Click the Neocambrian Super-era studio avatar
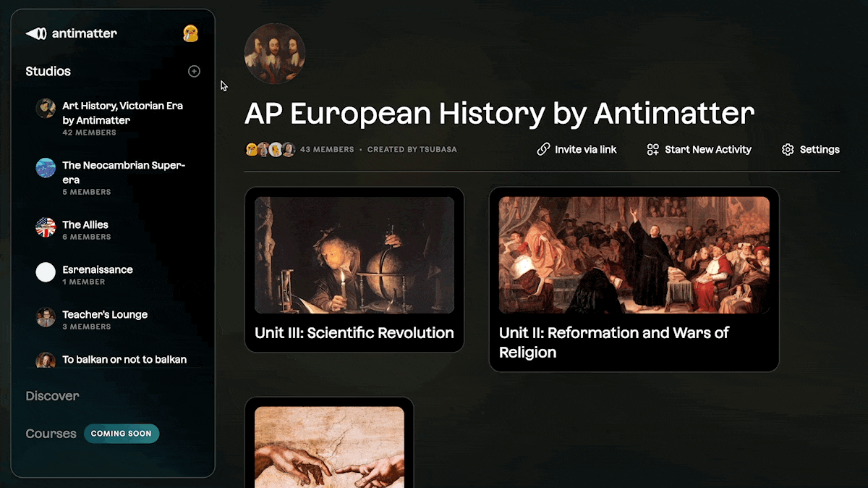Screen dimensions: 868x488 [x=46, y=168]
